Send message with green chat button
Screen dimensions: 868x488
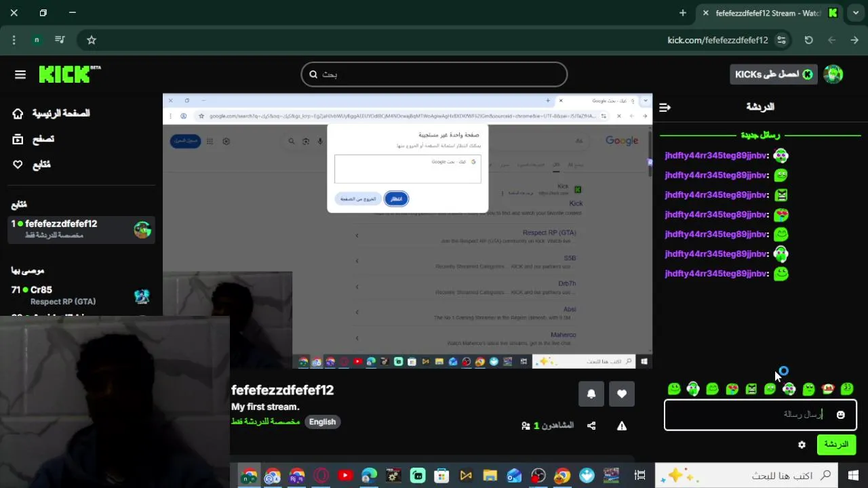click(836, 445)
